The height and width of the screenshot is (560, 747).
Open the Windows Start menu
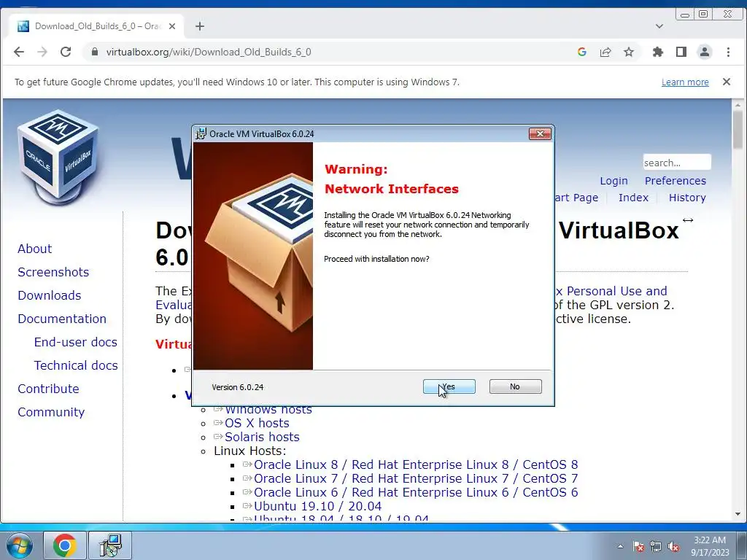click(19, 545)
